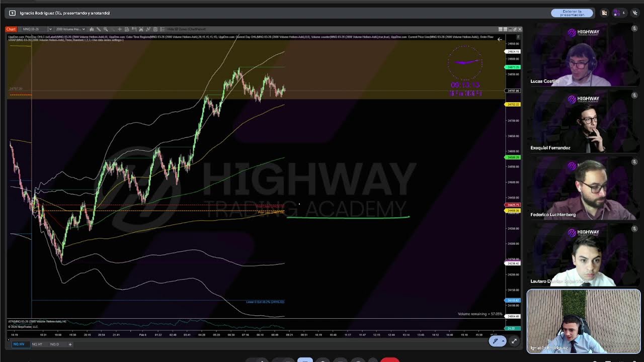Click the purple clock countdown indicator
Image resolution: width=644 pixels, height=362 pixels.
[x=465, y=71]
